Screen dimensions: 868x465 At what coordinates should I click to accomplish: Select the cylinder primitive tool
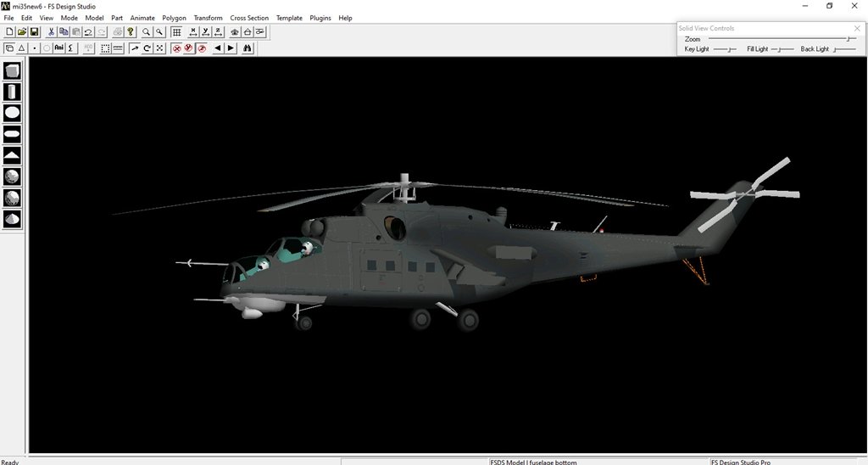pos(12,92)
